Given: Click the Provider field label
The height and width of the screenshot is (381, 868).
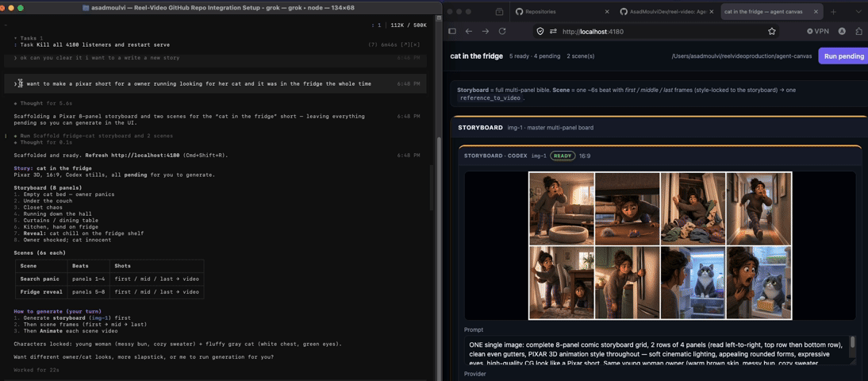Looking at the screenshot, I should pyautogui.click(x=477, y=374).
